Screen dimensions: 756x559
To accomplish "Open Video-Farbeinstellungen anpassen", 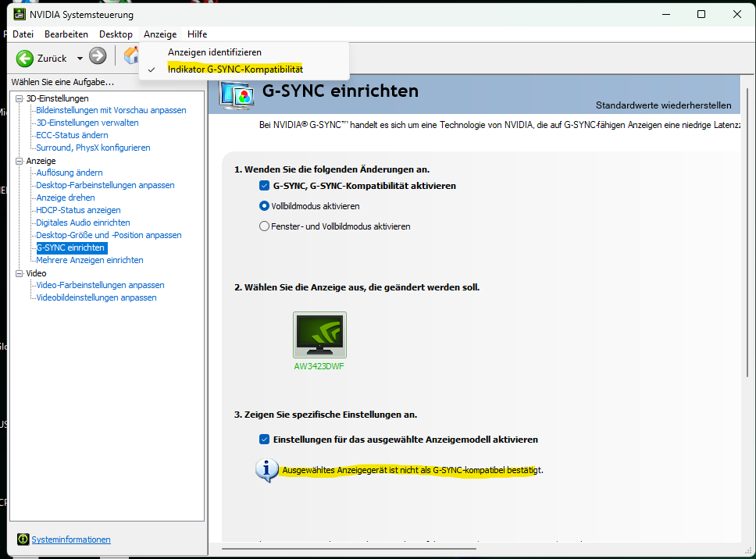I will 100,285.
